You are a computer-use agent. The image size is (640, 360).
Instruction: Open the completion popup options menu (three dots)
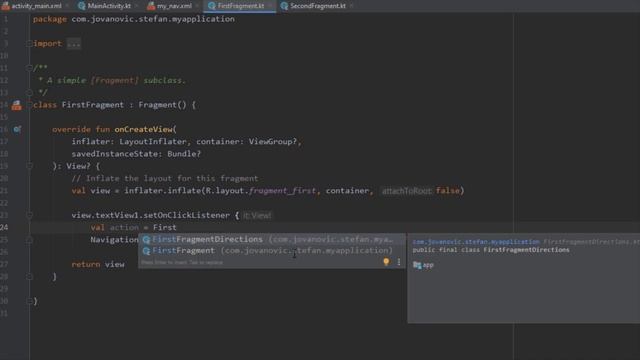coord(399,262)
